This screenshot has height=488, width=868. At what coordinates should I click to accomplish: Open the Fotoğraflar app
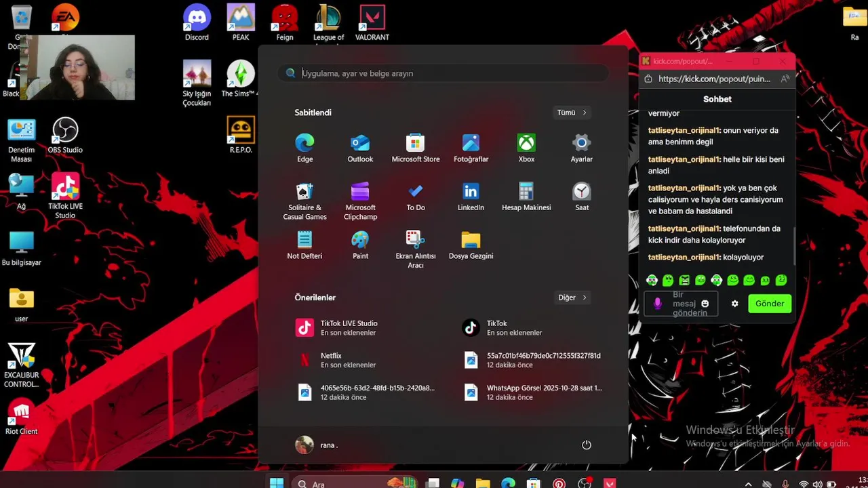coord(471,148)
